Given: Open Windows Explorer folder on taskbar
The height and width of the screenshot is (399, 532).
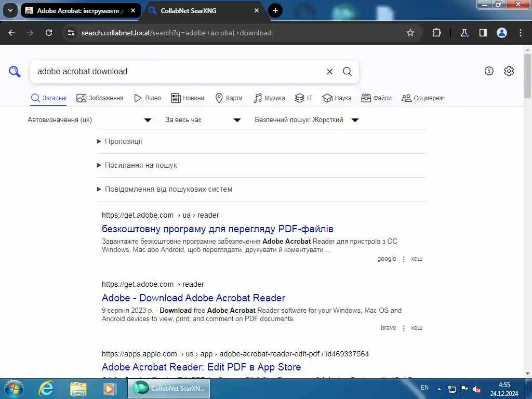Looking at the screenshot, I should [x=78, y=389].
